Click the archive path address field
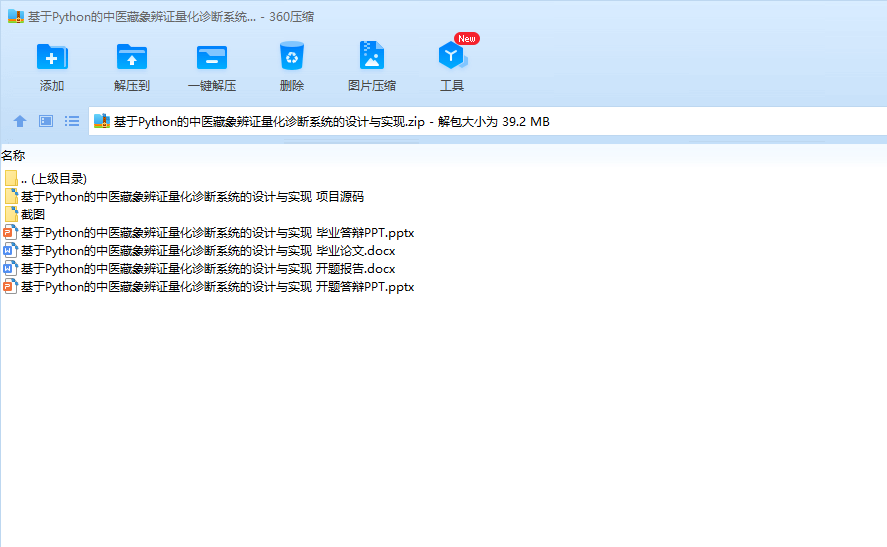The height and width of the screenshot is (547, 887). (488, 121)
